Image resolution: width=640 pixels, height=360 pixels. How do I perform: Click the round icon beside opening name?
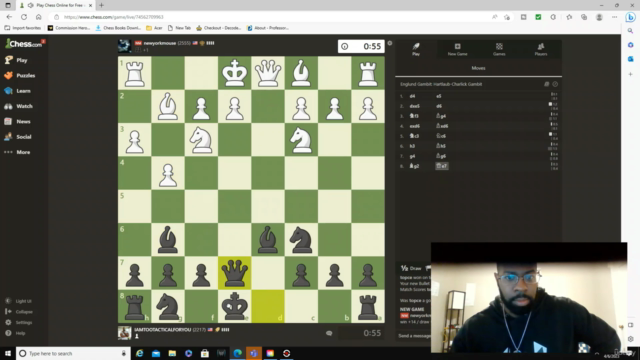click(555, 84)
